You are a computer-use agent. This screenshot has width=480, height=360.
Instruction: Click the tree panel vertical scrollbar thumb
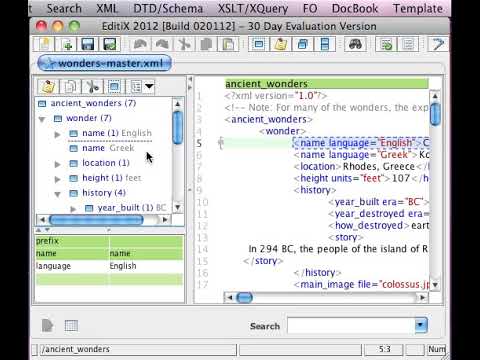coord(178,127)
